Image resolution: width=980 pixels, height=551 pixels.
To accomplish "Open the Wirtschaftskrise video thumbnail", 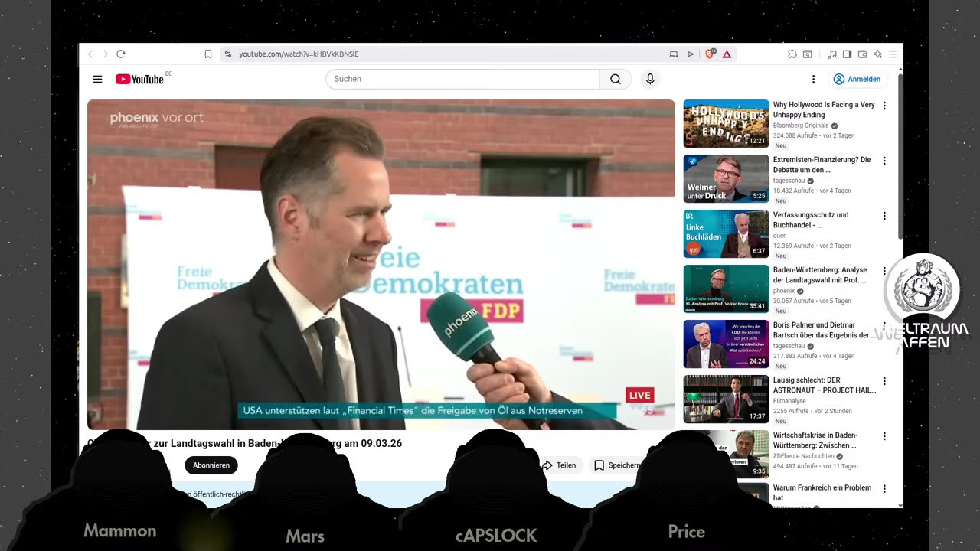I will [726, 454].
